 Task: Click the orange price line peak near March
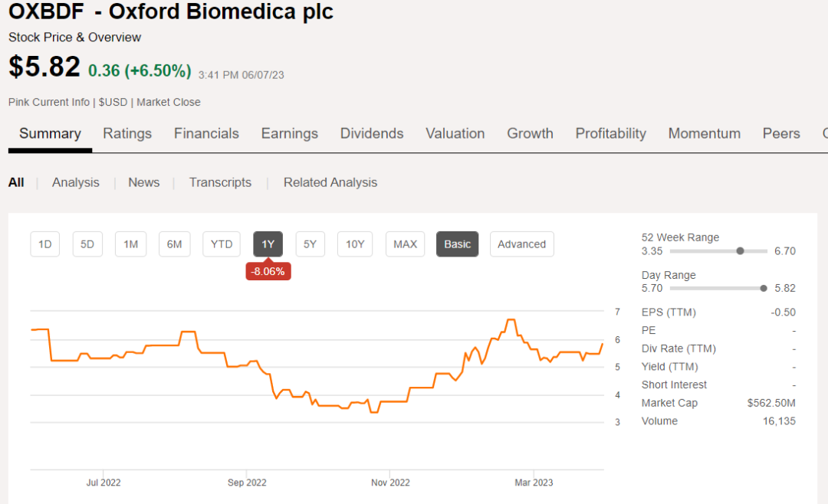[x=511, y=320]
